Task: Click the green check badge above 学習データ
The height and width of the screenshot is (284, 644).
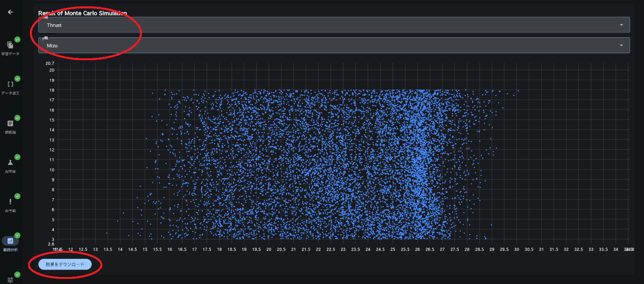Action: pos(17,40)
